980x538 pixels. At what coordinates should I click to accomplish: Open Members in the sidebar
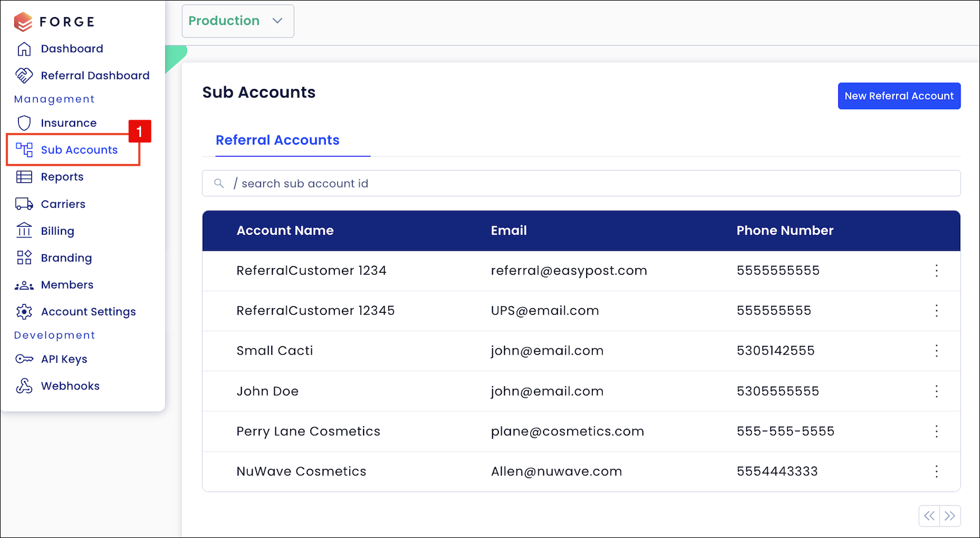[67, 285]
